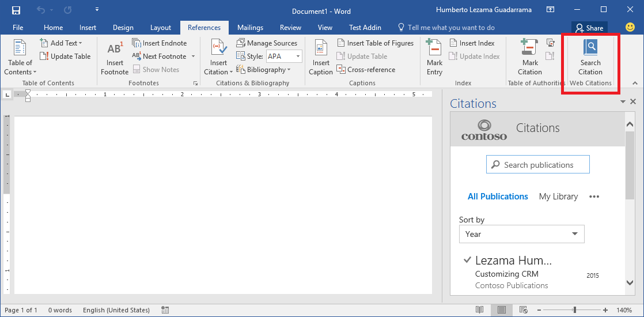Viewport: 644px width, 317px height.
Task: Switch to the Home tab
Action: coord(54,28)
